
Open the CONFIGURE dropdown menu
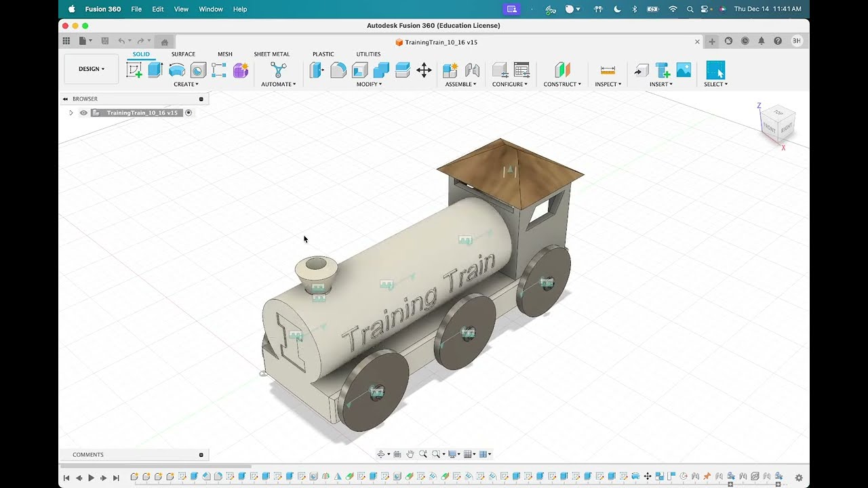(510, 84)
